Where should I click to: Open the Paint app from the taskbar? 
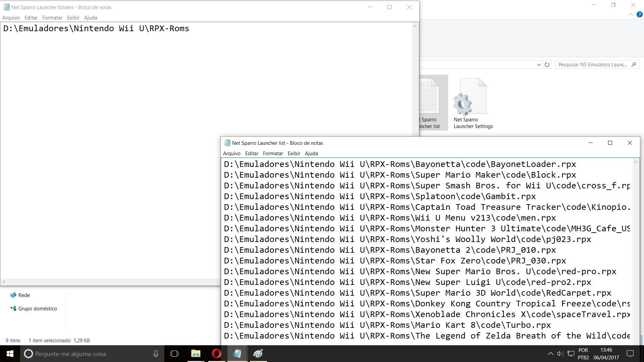(x=258, y=354)
